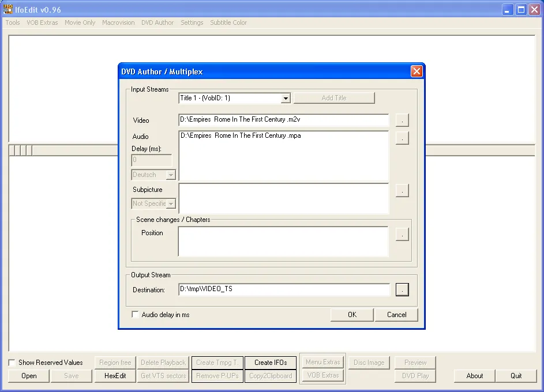Click the Create Tmpg T. button

point(217,363)
